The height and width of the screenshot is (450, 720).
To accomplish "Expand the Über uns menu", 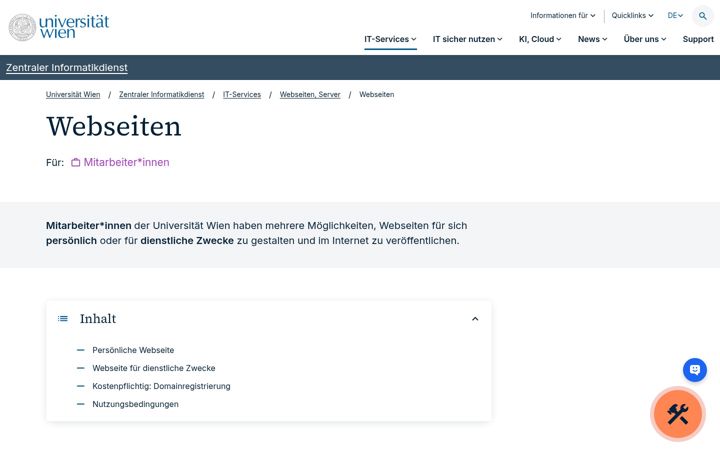I will click(645, 39).
